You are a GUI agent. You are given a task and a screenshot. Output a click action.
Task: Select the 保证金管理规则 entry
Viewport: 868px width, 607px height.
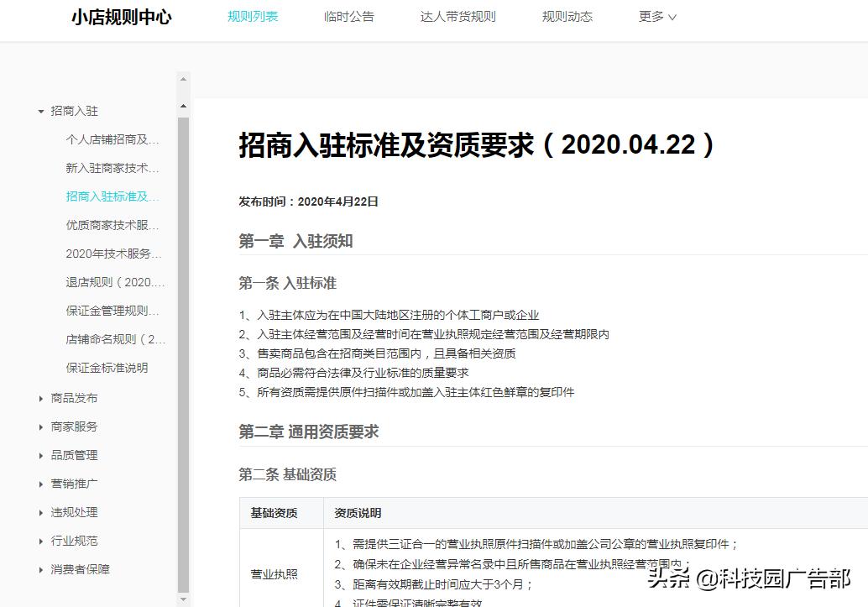tap(113, 311)
